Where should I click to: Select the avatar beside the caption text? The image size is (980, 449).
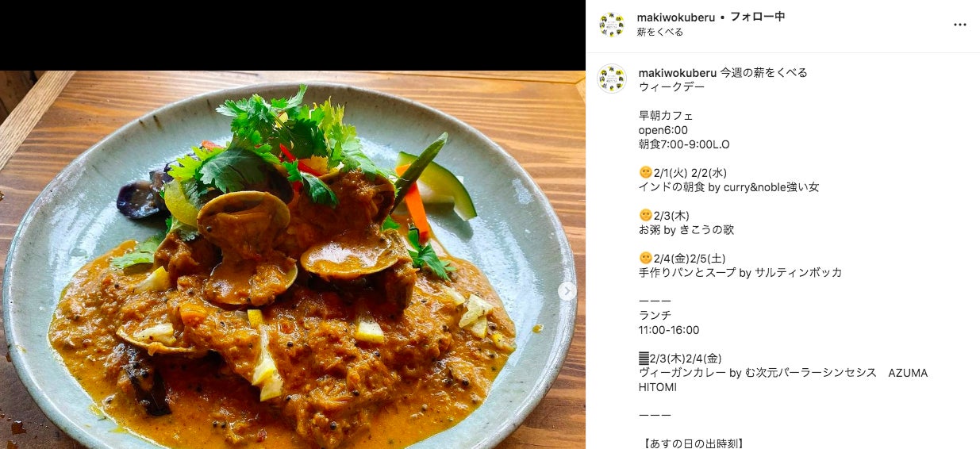click(x=612, y=79)
